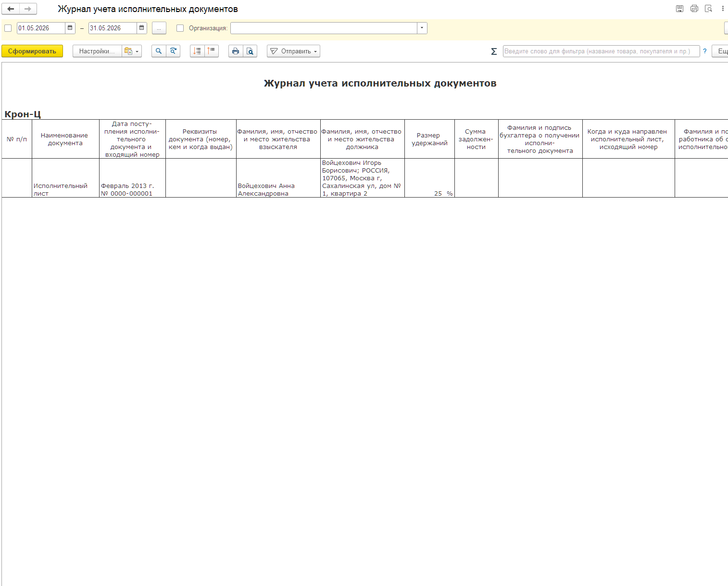Go forward with the right arrow button

tap(28, 9)
